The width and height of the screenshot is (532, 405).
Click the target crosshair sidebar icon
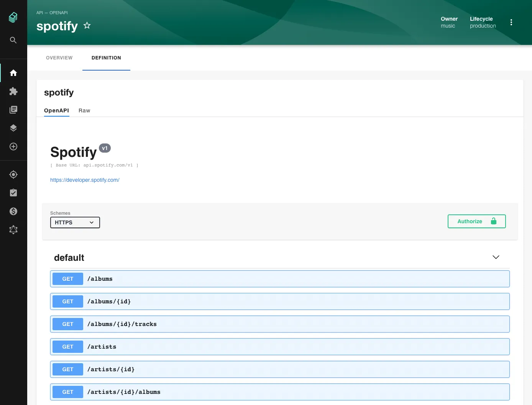coord(13,174)
